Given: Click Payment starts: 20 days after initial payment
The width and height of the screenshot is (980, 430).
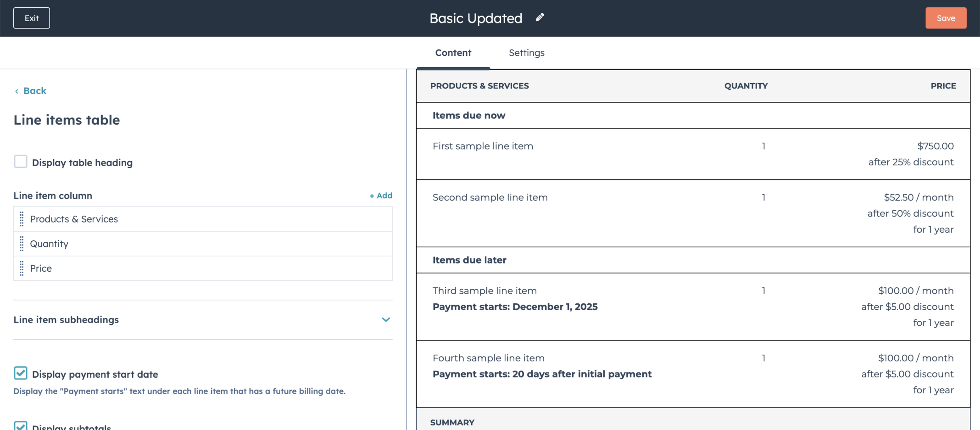Looking at the screenshot, I should coord(542,374).
